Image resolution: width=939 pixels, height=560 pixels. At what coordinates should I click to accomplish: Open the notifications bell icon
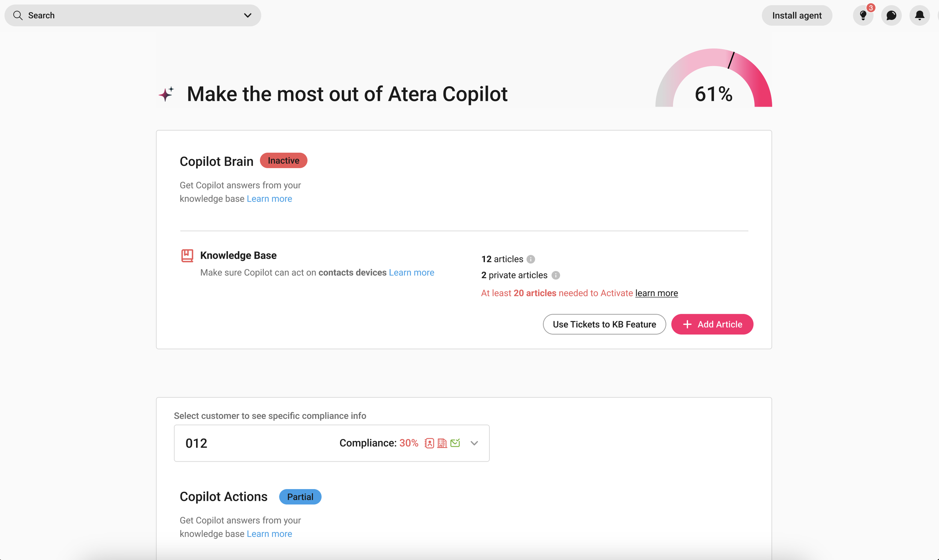[x=919, y=15]
